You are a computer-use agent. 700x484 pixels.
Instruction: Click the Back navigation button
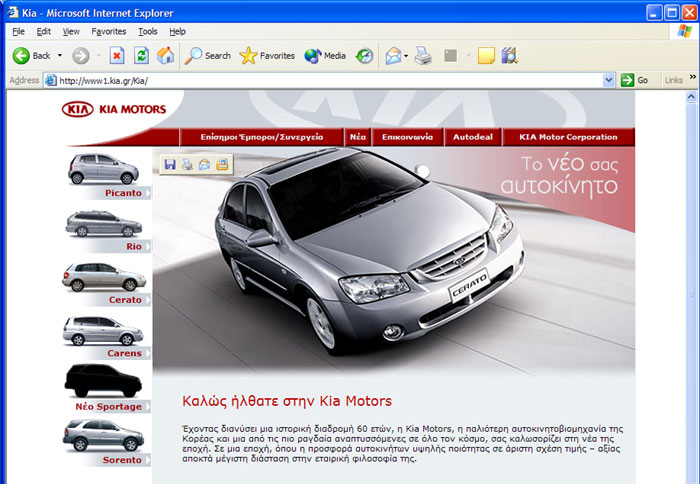tap(31, 56)
